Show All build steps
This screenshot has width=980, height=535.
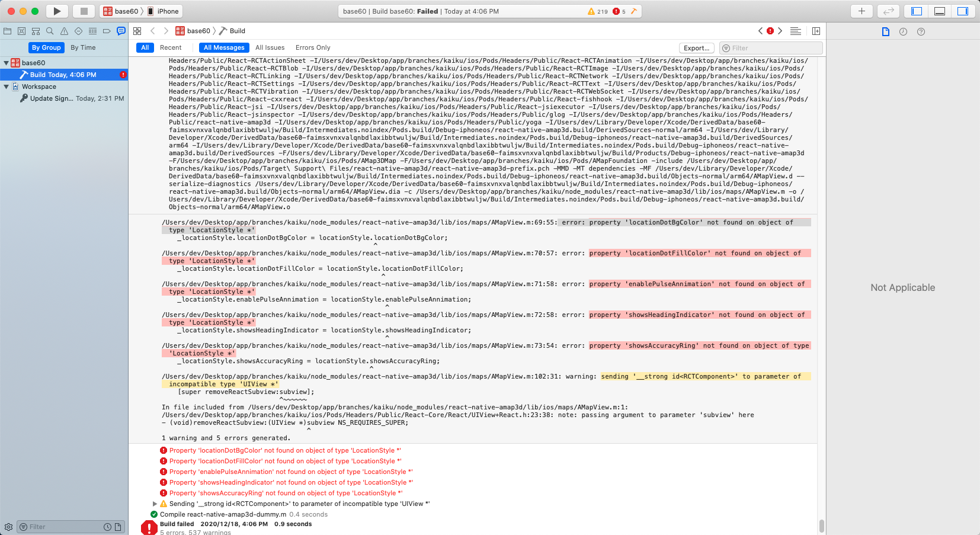pyautogui.click(x=145, y=47)
